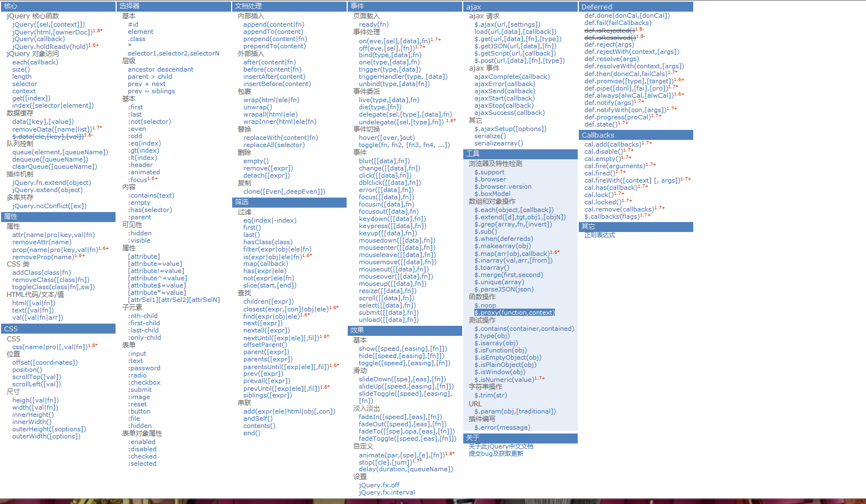Click highlighted $.proxy(function,context) link
Image resolution: width=866 pixels, height=504 pixels.
click(x=514, y=313)
